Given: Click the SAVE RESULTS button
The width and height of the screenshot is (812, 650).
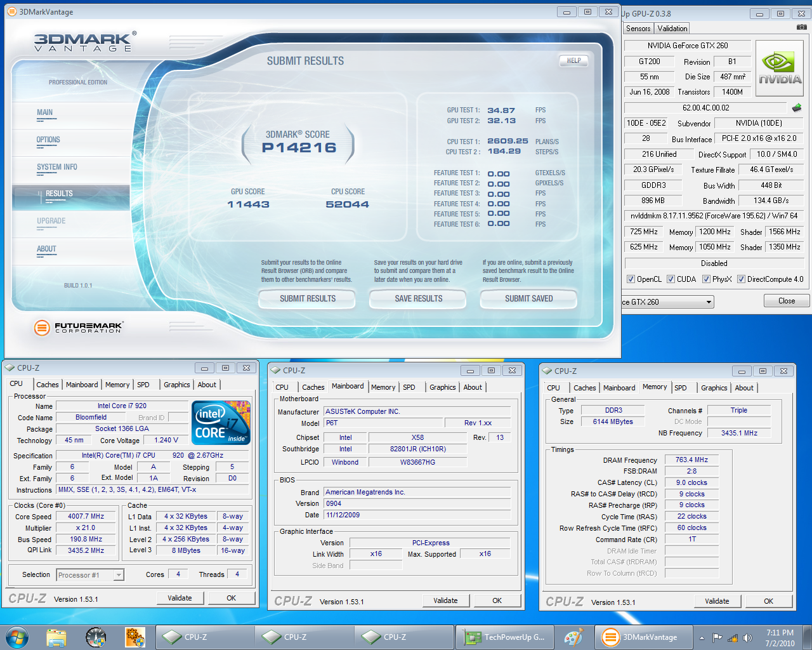Looking at the screenshot, I should pos(418,298).
